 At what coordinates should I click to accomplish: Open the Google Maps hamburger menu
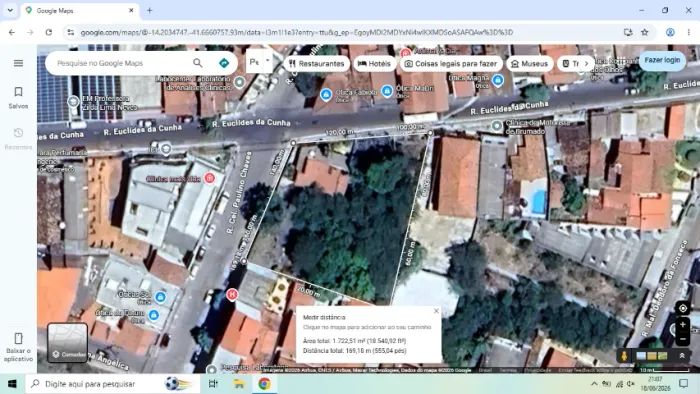click(18, 63)
